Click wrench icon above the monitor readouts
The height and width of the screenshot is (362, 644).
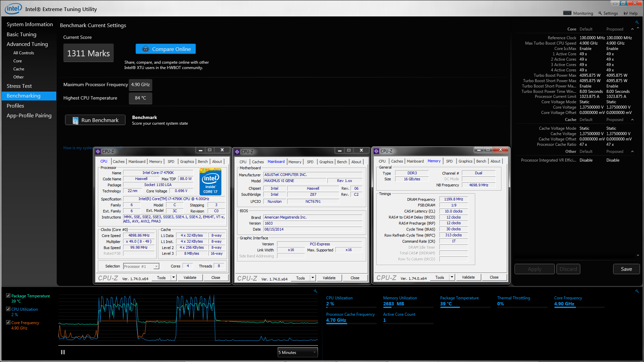(x=637, y=291)
